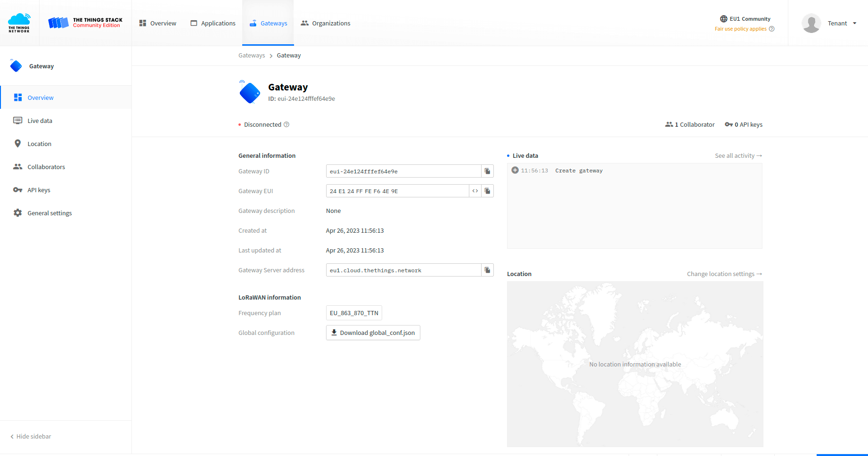
Task: Collapse sidebar with Hide sidebar
Action: (31, 437)
